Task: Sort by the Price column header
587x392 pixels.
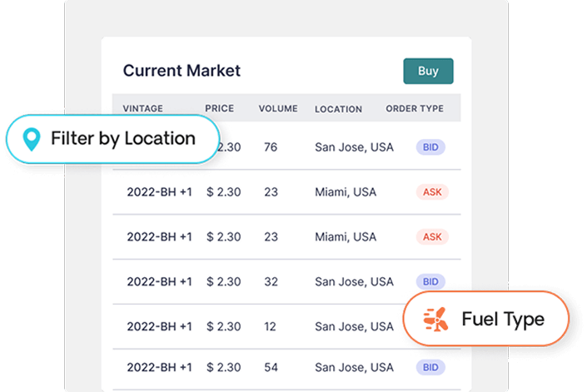Action: pyautogui.click(x=219, y=108)
